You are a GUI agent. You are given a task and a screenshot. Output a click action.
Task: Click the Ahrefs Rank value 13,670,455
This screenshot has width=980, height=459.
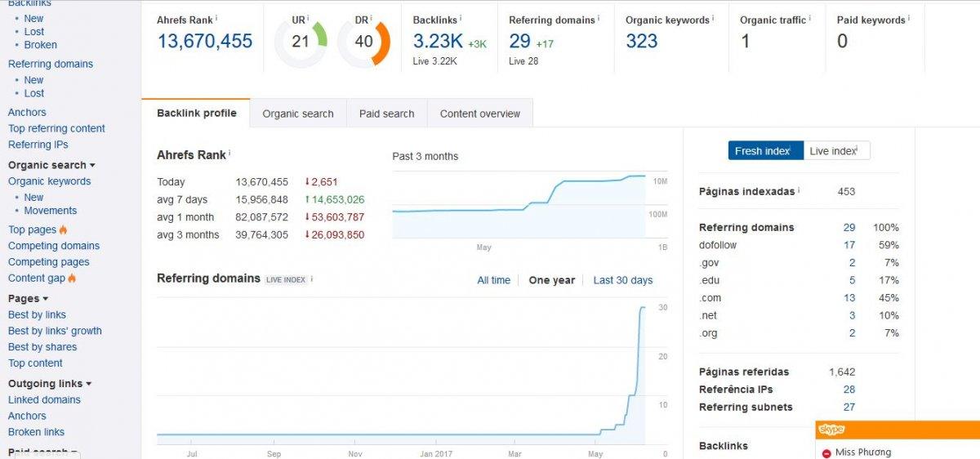pos(205,42)
